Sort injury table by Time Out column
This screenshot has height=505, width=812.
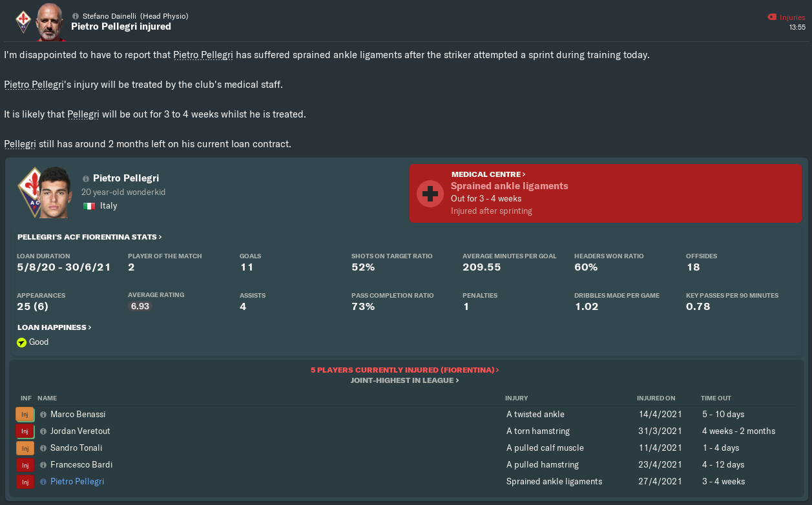[716, 398]
